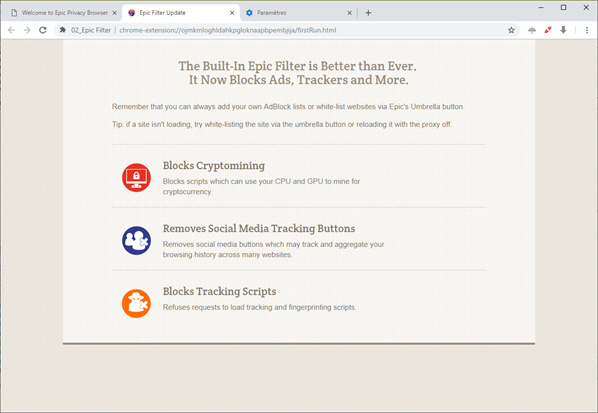
Task: Select the Epic Filter Update tab
Action: point(181,13)
